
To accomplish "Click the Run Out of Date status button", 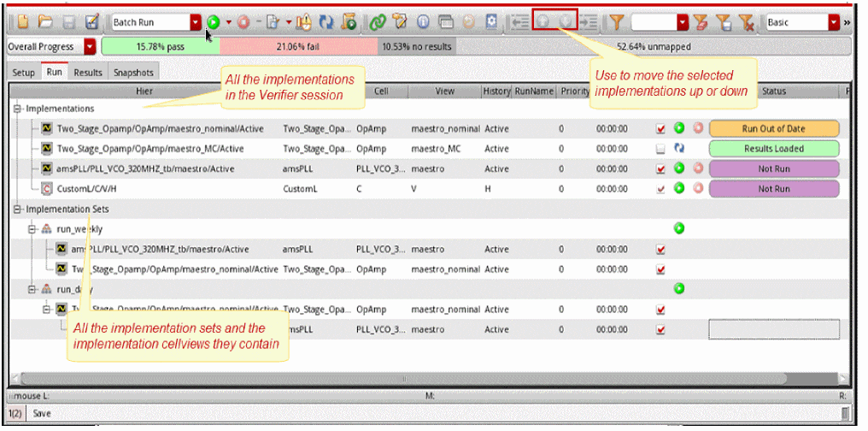I will point(773,129).
